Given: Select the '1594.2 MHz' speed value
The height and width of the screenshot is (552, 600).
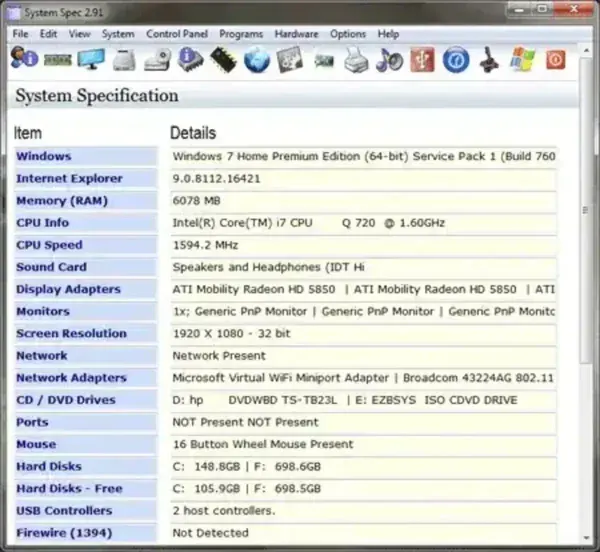Looking at the screenshot, I should point(205,245).
